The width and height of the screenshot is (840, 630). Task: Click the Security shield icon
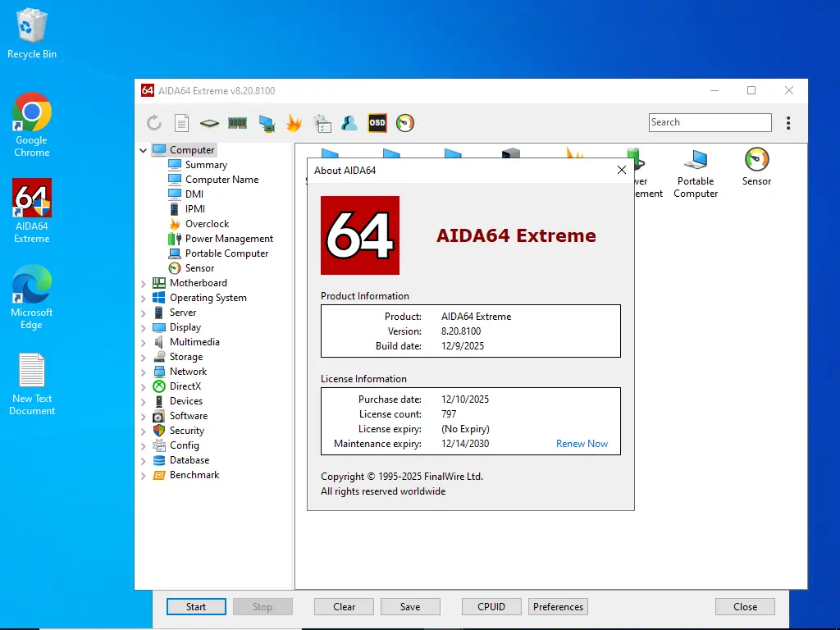(x=158, y=430)
